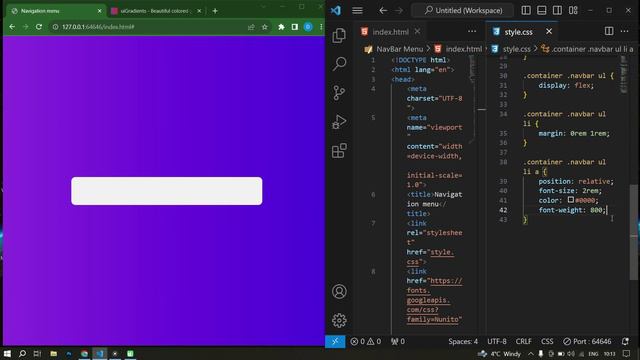Open the Untitled (Workspace) command search box
Viewport: 640px width, 360px height.
coord(463,10)
